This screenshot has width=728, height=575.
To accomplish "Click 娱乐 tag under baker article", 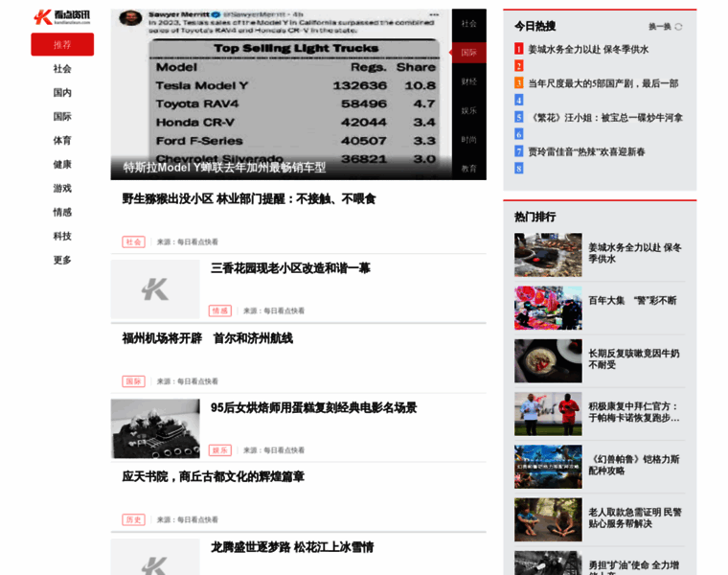I will pos(220,450).
